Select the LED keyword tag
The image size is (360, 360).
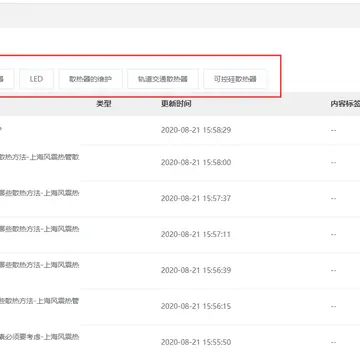click(36, 79)
